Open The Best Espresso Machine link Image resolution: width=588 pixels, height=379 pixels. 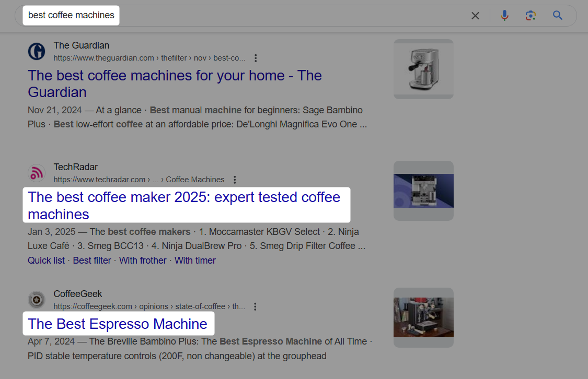(118, 324)
